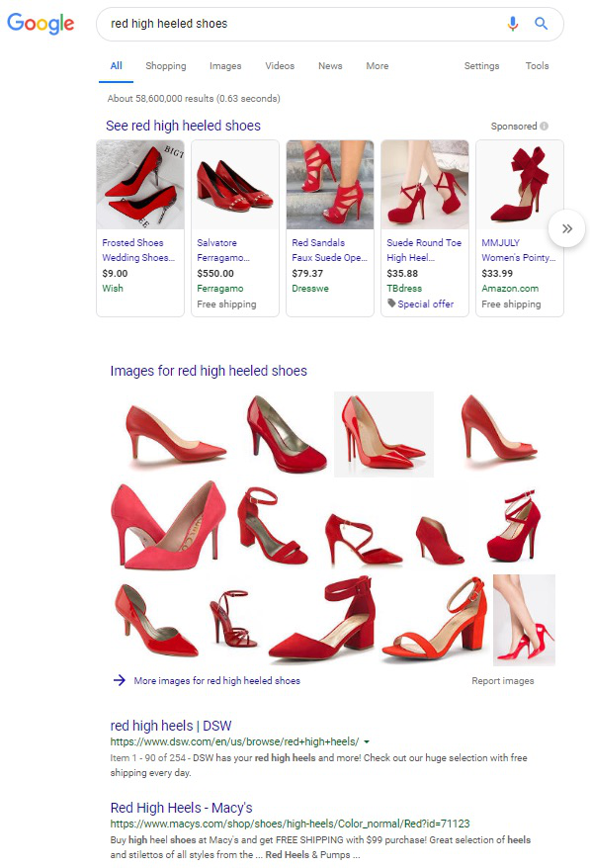This screenshot has height=868, width=590.
Task: Open the Videos tab
Action: tap(280, 66)
